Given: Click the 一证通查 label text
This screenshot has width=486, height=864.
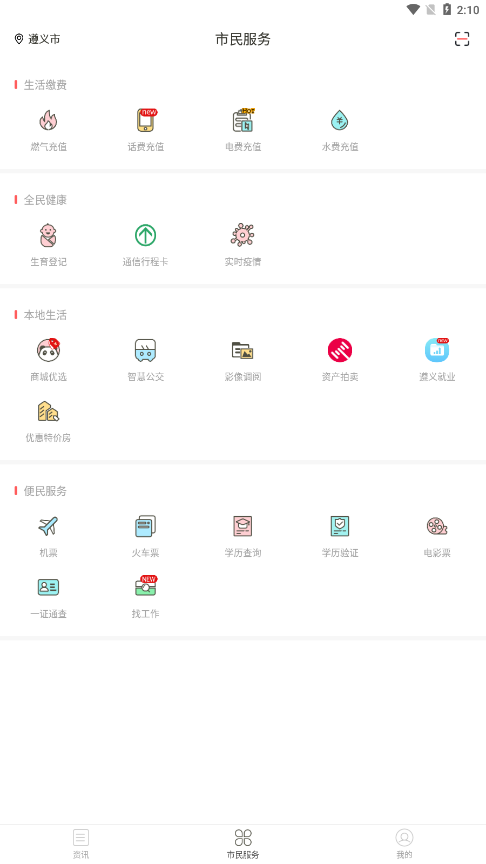Looking at the screenshot, I should (48, 614).
